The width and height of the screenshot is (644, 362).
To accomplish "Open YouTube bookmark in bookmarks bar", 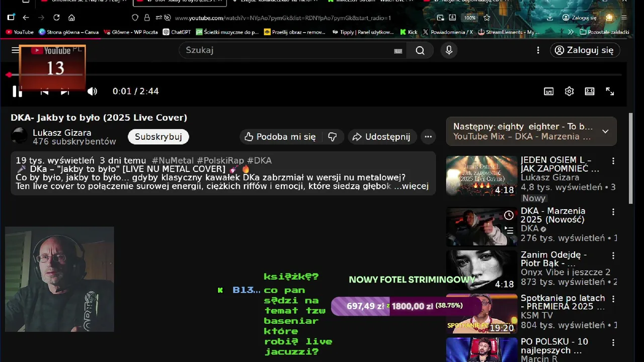I will pos(20,32).
